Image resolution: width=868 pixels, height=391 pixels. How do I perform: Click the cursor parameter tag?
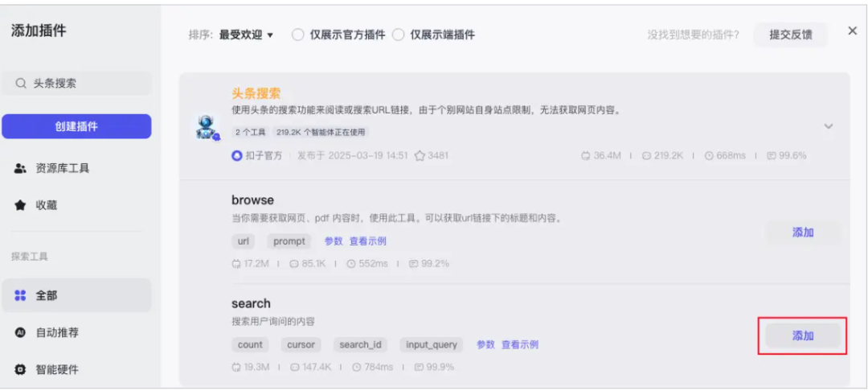(x=301, y=344)
